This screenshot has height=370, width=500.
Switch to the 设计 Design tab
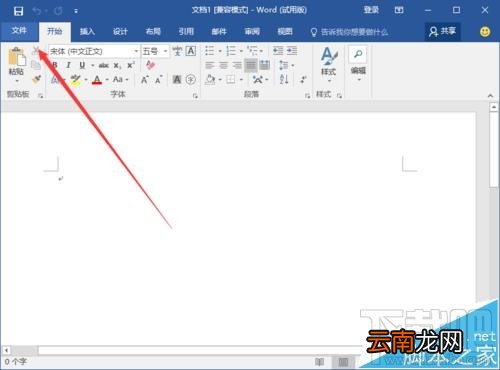pyautogui.click(x=120, y=32)
